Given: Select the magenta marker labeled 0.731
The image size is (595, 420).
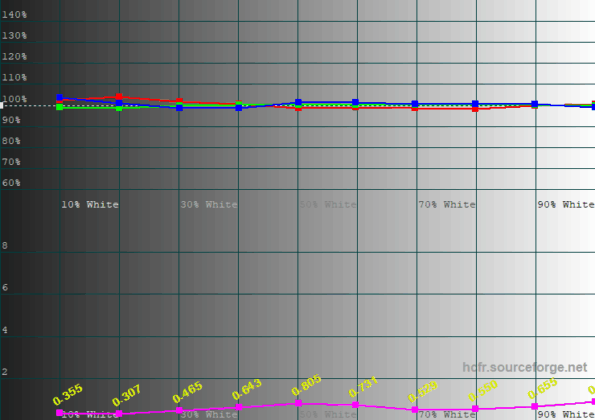Looking at the screenshot, I should [x=355, y=405].
